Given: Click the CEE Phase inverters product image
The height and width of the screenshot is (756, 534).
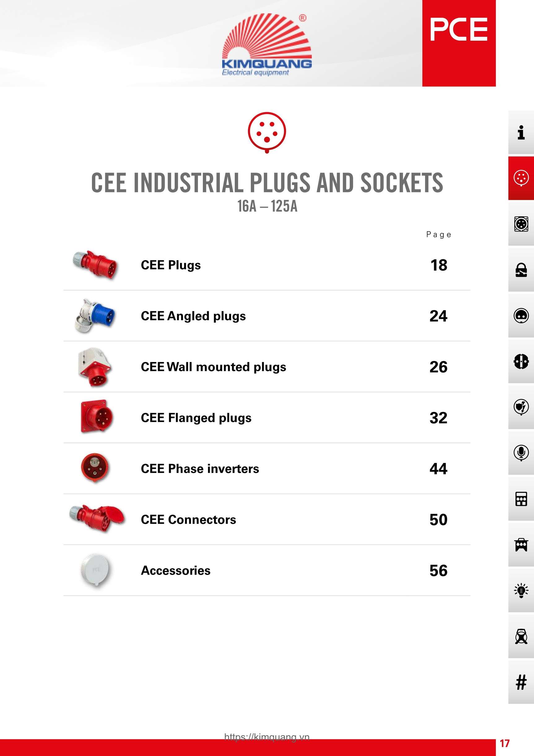Looking at the screenshot, I should tap(95, 468).
